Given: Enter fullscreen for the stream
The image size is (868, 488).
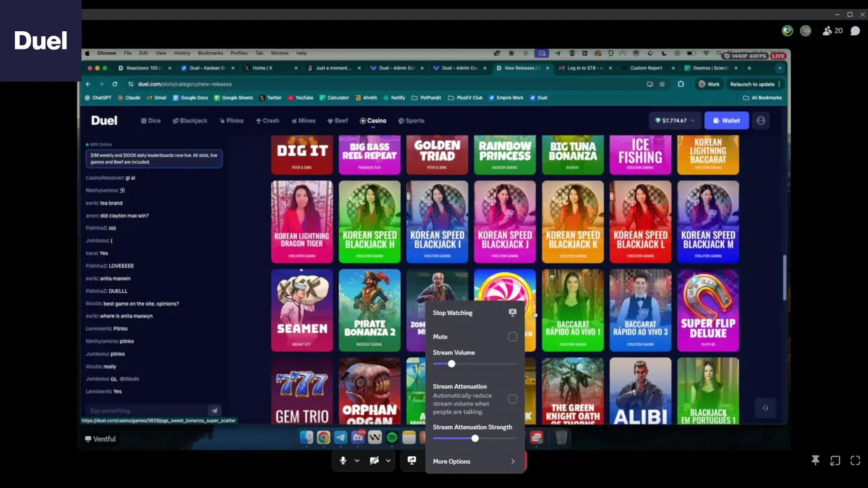Looking at the screenshot, I should click(855, 461).
